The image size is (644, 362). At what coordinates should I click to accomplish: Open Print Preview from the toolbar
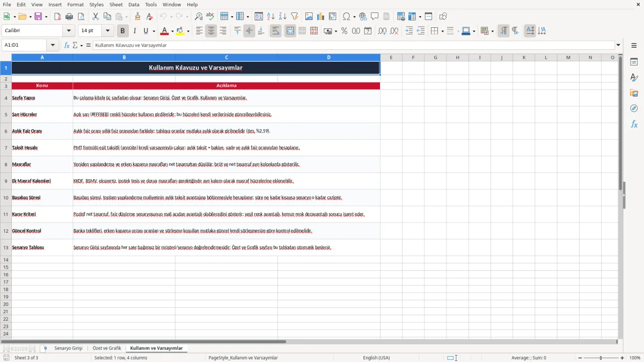click(81, 17)
